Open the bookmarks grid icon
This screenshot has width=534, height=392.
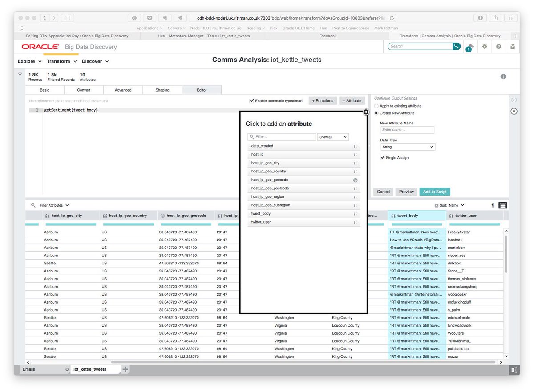(x=22, y=28)
